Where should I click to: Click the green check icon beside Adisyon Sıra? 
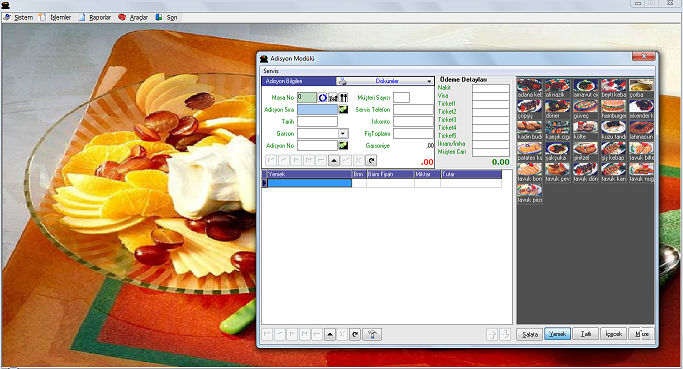pyautogui.click(x=343, y=109)
